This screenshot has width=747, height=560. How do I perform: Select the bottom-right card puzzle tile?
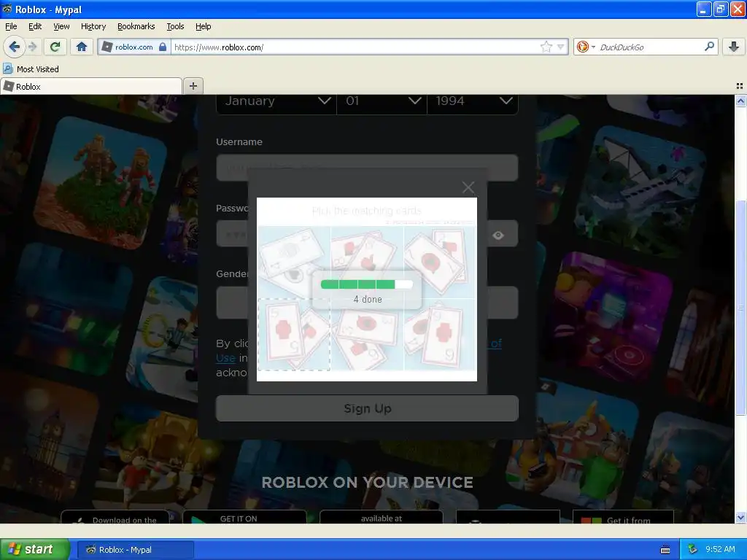(439, 334)
